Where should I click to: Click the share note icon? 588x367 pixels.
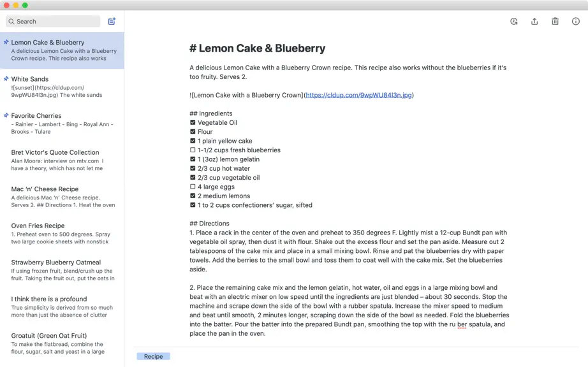coord(534,22)
